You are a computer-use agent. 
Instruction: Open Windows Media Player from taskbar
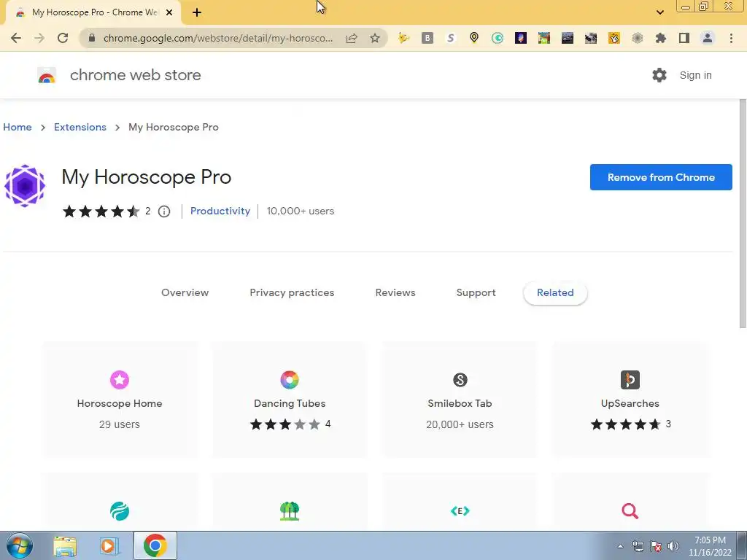pyautogui.click(x=109, y=545)
